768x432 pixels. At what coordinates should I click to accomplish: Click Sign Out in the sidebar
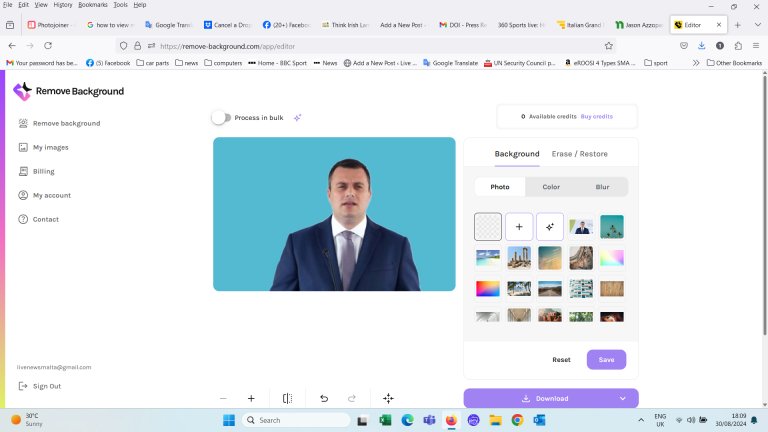click(x=40, y=386)
